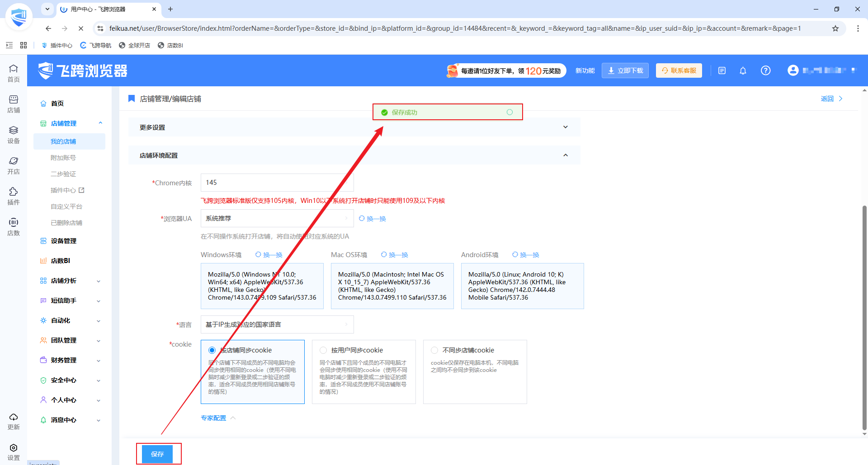Click the Chrome内核 input field
Viewport: 868px width, 465px height.
277,183
